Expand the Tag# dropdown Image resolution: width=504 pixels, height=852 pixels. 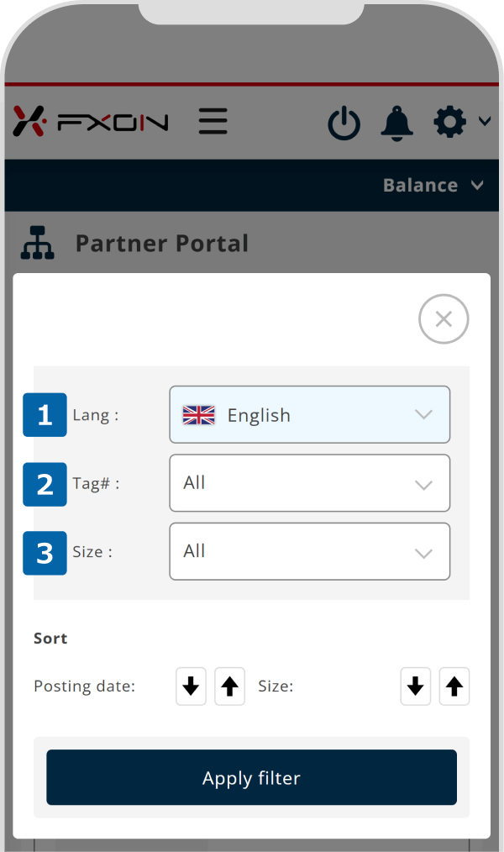pos(309,483)
